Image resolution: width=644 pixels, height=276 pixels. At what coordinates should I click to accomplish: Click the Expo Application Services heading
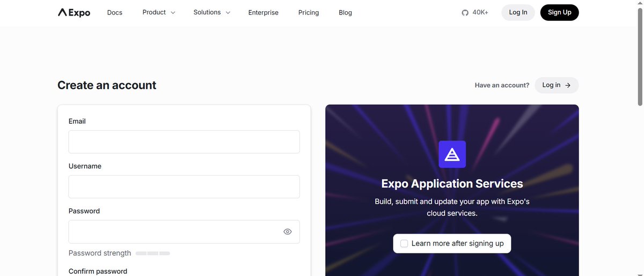[452, 184]
